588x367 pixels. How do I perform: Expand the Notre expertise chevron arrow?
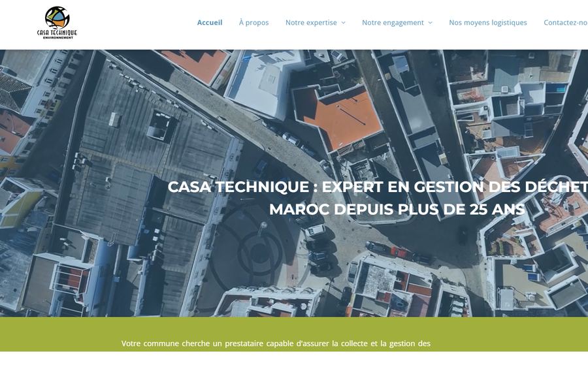click(x=343, y=23)
